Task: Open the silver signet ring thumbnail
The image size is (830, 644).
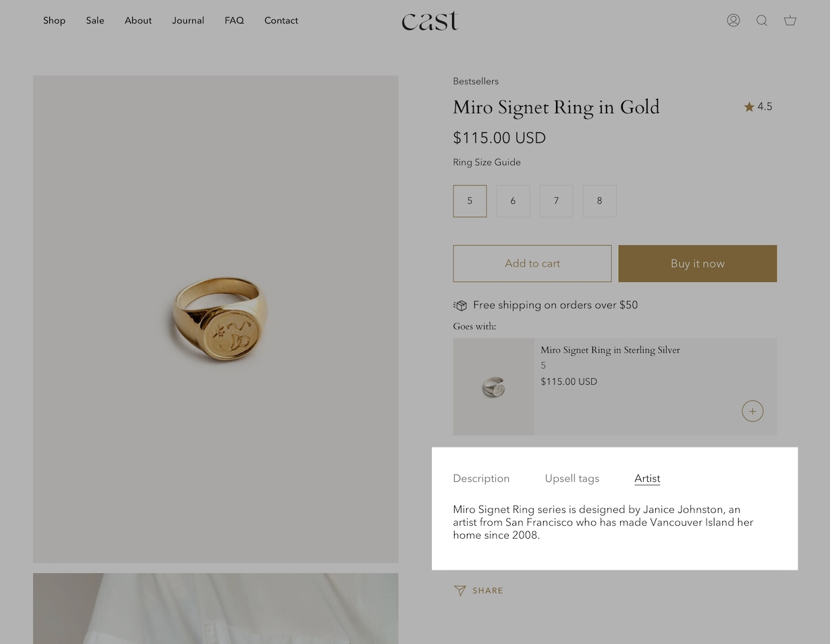Action: point(493,387)
